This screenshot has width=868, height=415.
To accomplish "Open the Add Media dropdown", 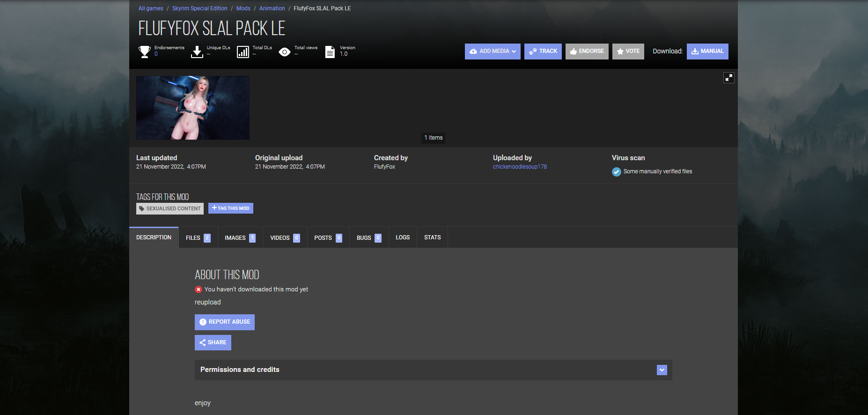I will pos(493,52).
